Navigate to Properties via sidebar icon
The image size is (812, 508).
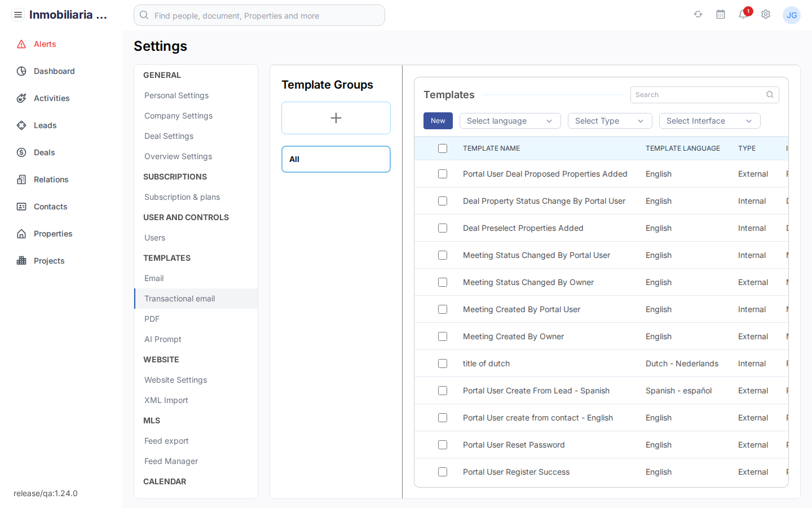[54, 234]
